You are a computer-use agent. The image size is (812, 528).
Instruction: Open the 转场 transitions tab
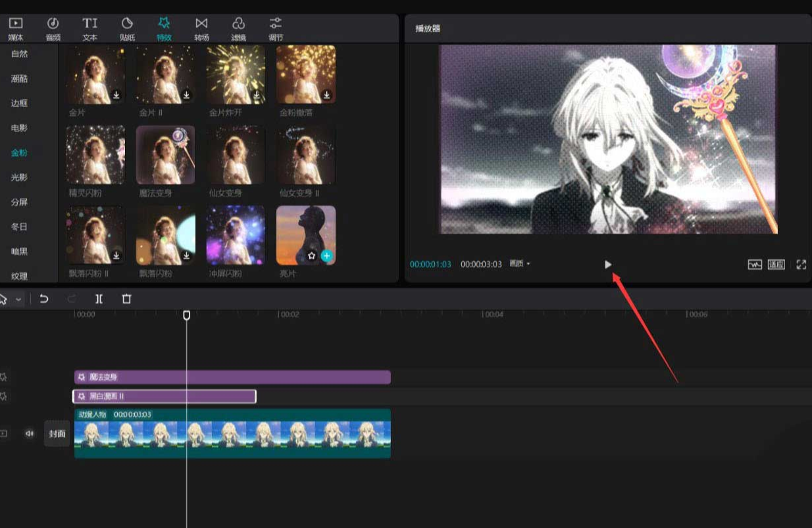[x=201, y=29]
